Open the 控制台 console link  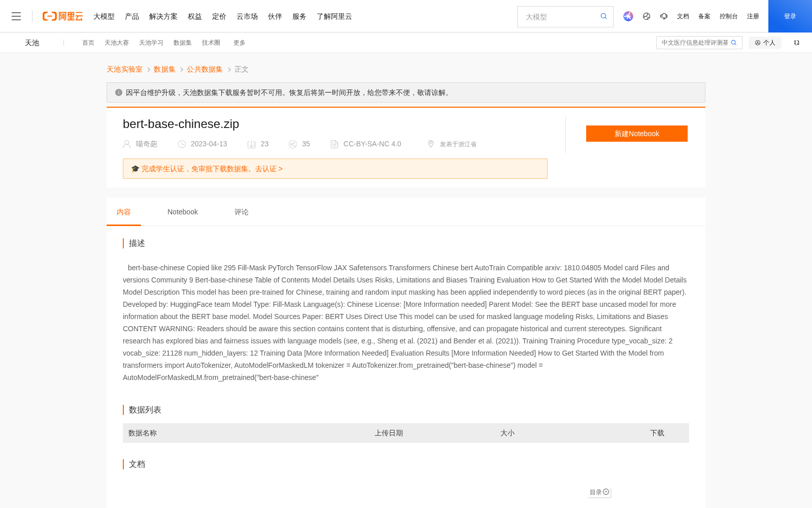coord(729,16)
